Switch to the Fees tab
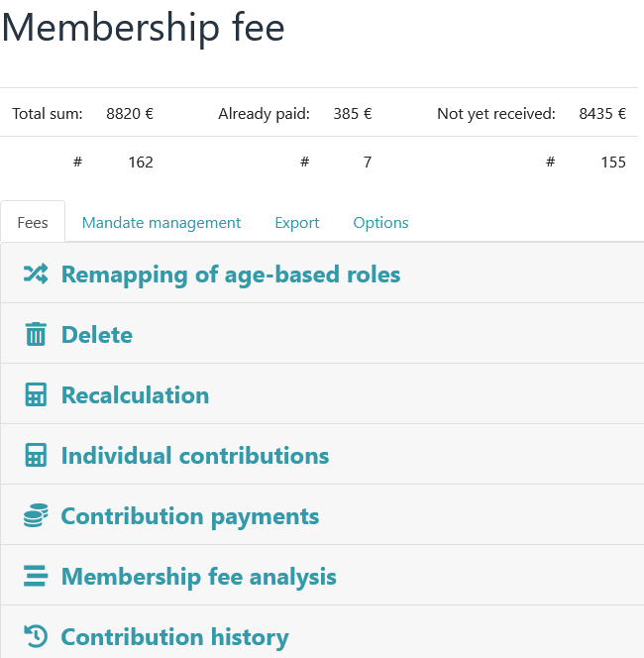644x658 pixels. [x=33, y=222]
